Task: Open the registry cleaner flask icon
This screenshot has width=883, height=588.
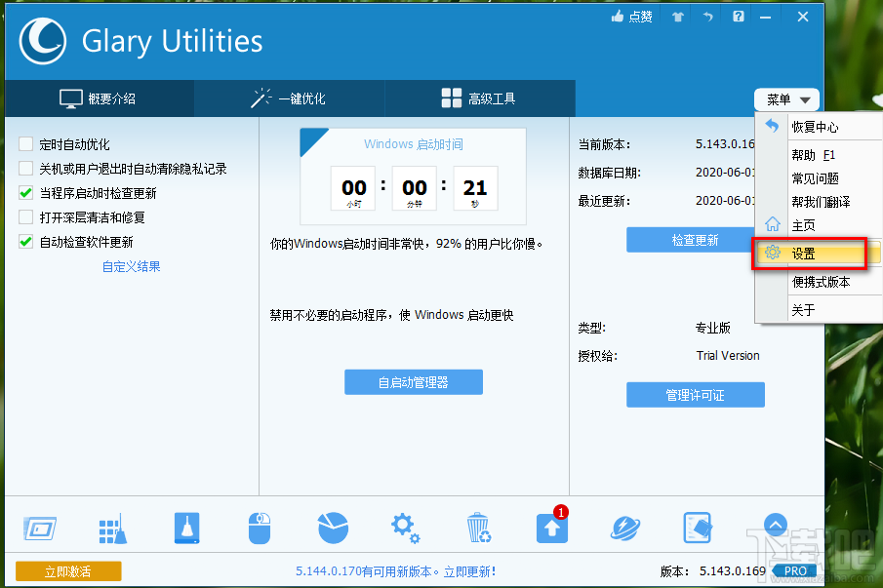Action: click(x=186, y=528)
